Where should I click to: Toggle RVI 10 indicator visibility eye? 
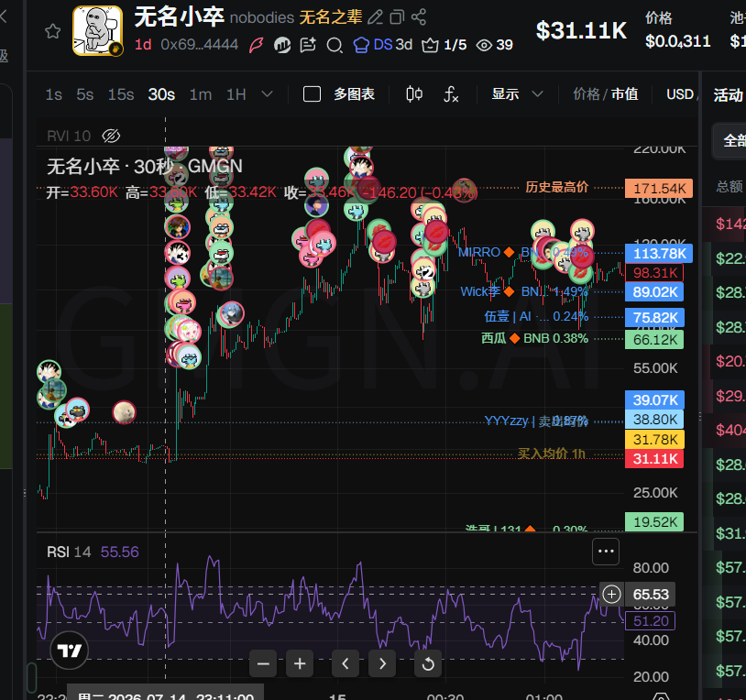111,136
